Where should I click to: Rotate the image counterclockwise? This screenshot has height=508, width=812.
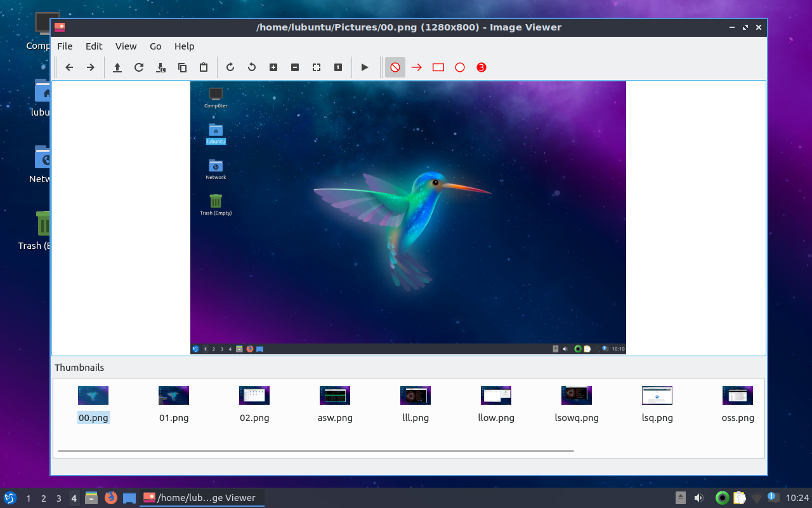[x=252, y=67]
